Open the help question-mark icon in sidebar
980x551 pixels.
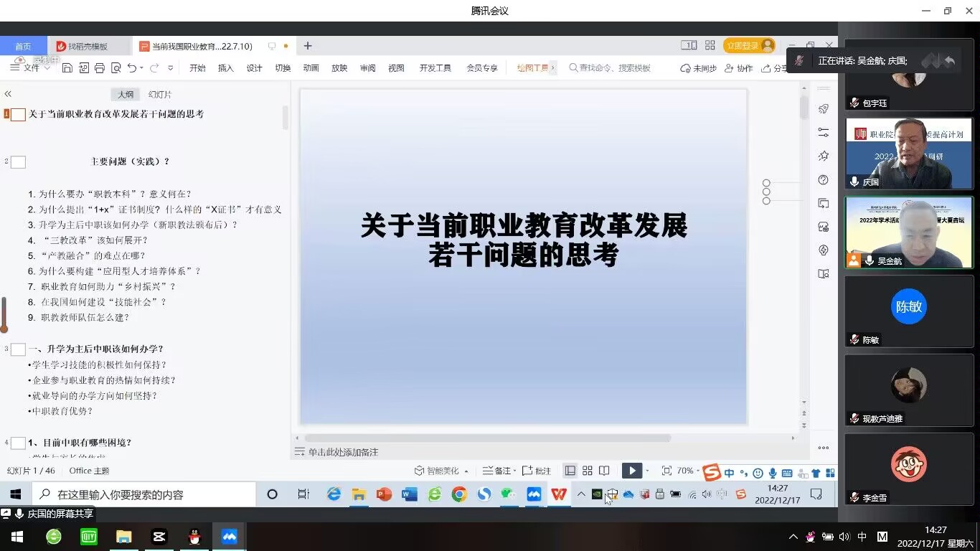(824, 179)
